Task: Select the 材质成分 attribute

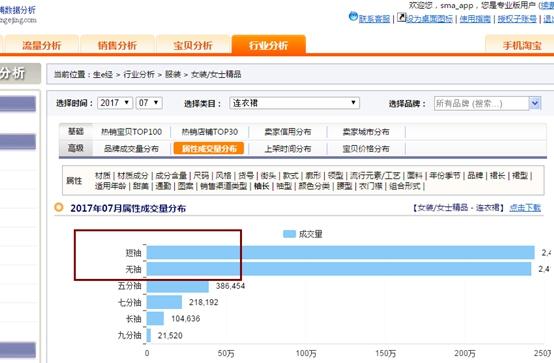Action: (x=133, y=175)
